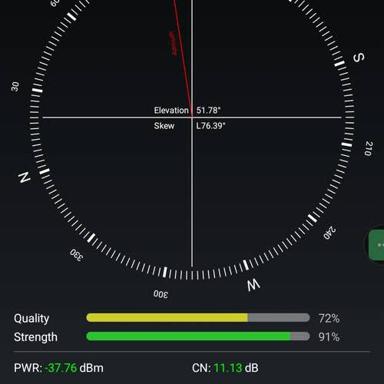This screenshot has height=384, width=384.
Task: Select the Skew value L76.39°
Action: click(x=211, y=126)
